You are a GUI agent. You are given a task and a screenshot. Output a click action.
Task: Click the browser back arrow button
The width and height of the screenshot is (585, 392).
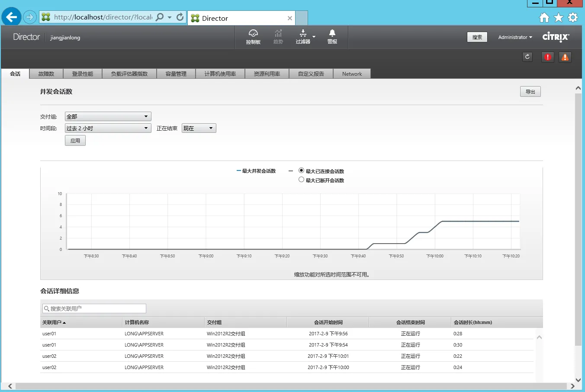click(x=11, y=17)
